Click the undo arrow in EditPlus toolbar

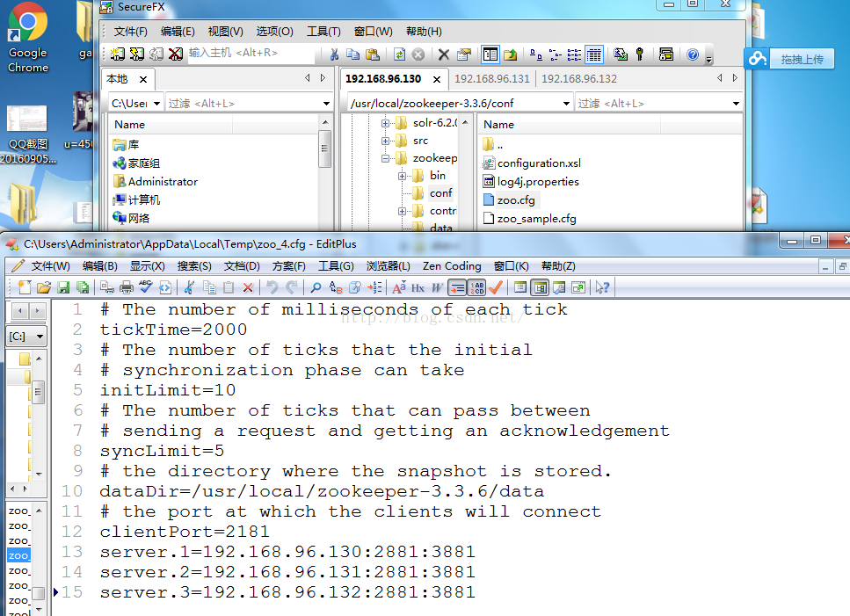pyautogui.click(x=272, y=287)
